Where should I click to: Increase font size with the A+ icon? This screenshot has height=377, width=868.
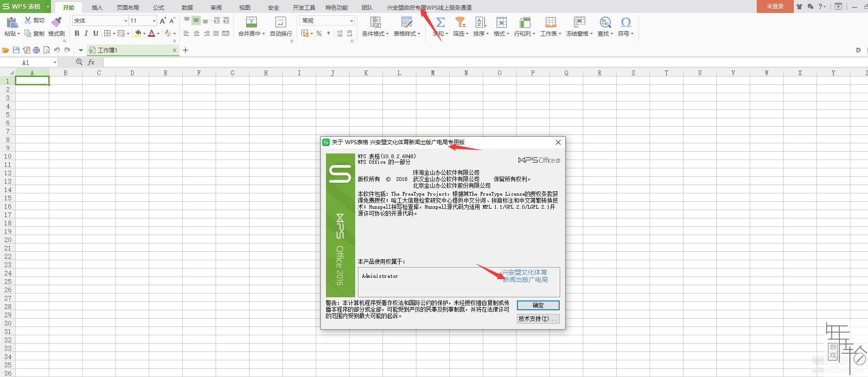pos(163,20)
